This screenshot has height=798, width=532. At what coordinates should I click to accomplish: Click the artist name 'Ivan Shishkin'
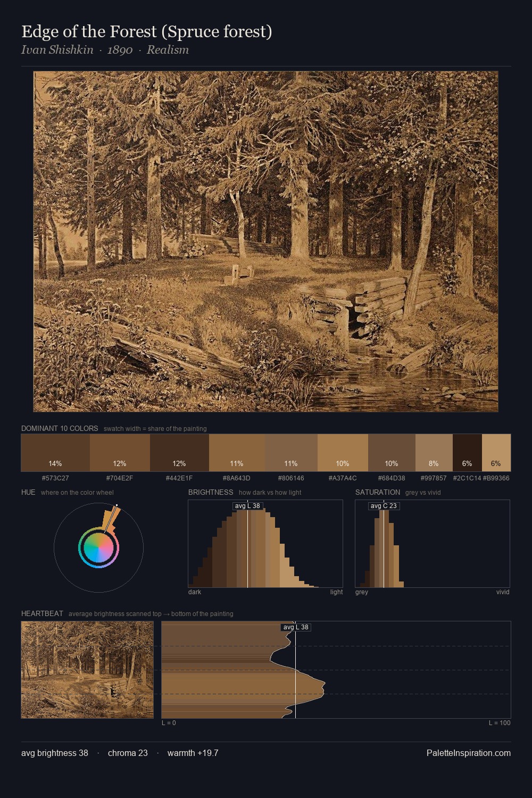(x=57, y=50)
